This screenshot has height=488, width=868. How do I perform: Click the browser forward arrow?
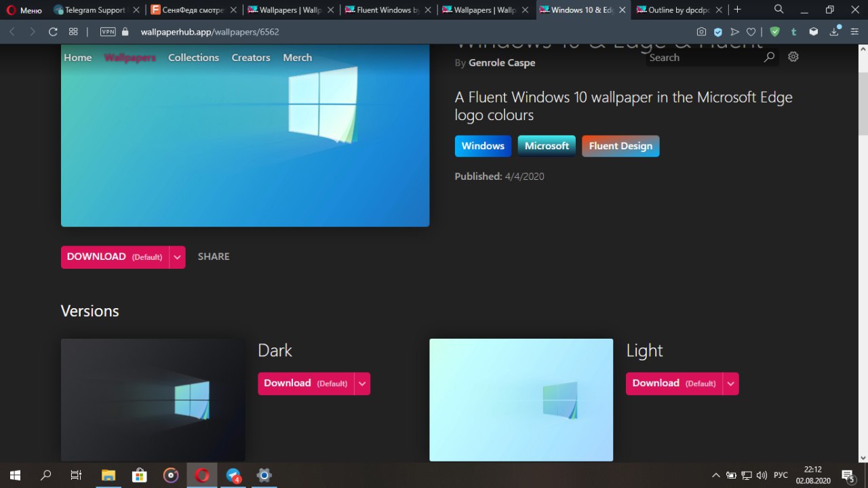pos(32,32)
